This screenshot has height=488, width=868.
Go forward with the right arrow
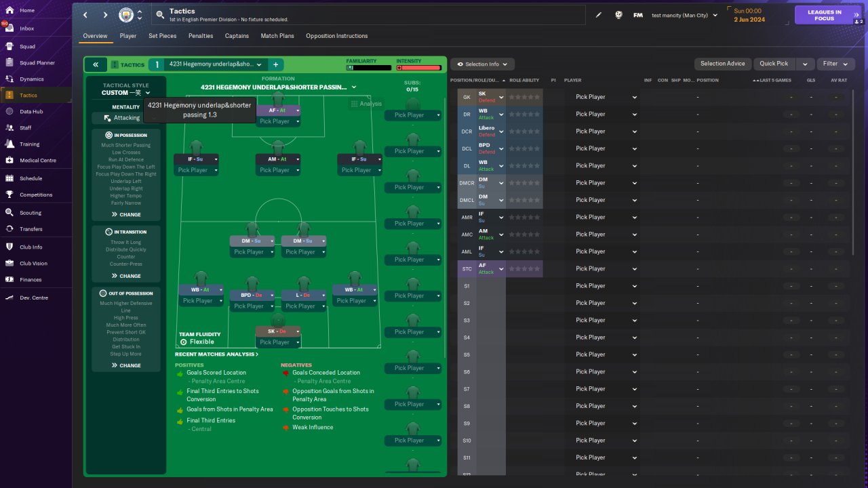(x=105, y=14)
